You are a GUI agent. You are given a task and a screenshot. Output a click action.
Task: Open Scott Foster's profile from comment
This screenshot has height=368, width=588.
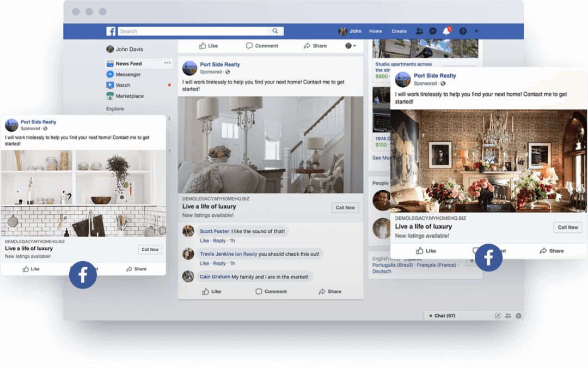(215, 231)
